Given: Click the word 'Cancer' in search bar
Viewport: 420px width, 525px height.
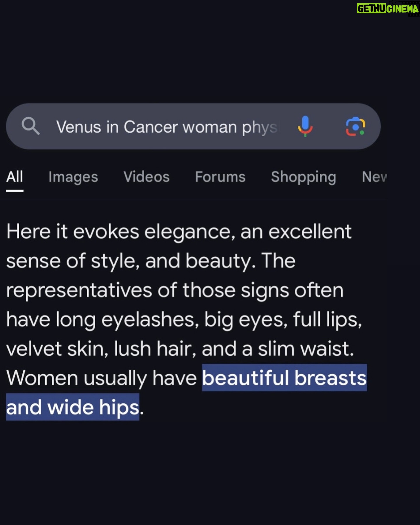Looking at the screenshot, I should 151,127.
